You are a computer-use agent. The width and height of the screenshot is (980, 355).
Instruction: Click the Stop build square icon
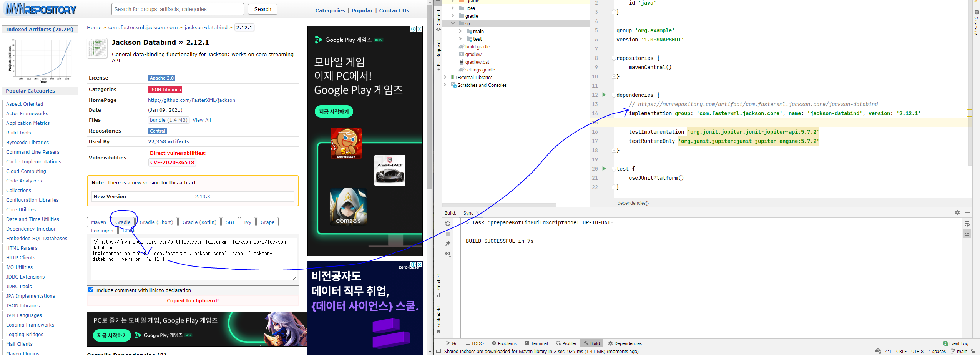point(448,234)
